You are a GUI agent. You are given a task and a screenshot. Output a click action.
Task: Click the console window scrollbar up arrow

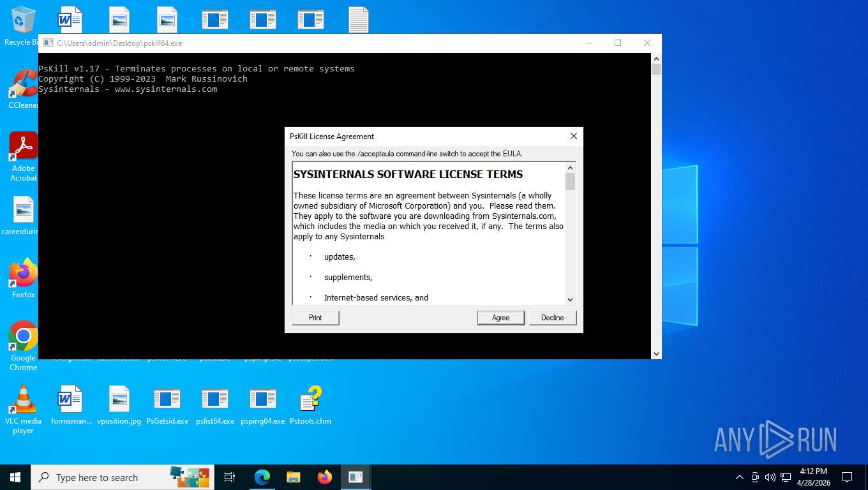(656, 58)
